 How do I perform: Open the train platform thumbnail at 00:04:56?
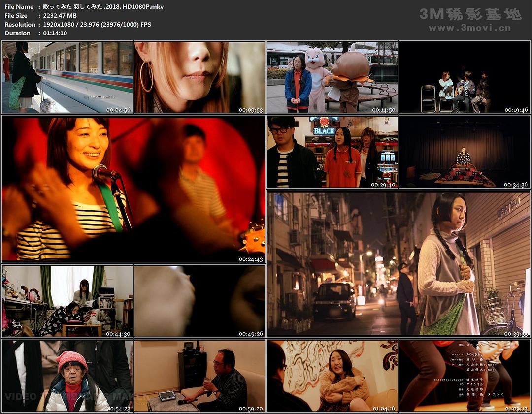[x=67, y=77]
